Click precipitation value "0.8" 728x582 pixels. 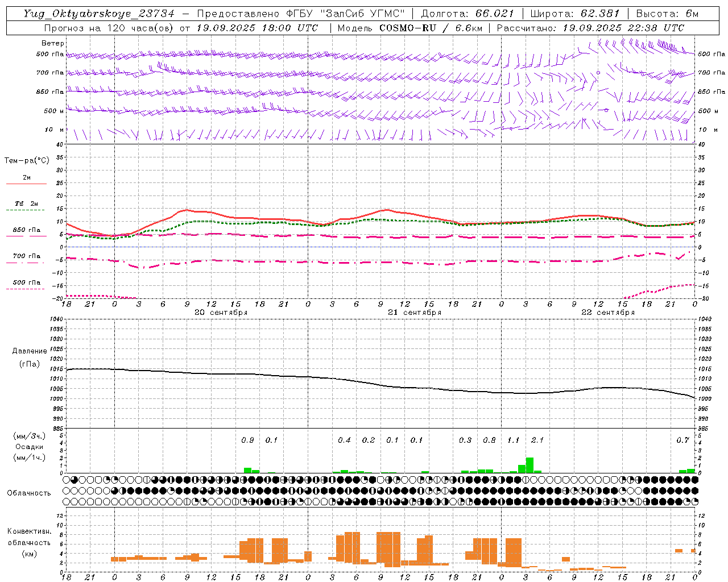coord(489,440)
